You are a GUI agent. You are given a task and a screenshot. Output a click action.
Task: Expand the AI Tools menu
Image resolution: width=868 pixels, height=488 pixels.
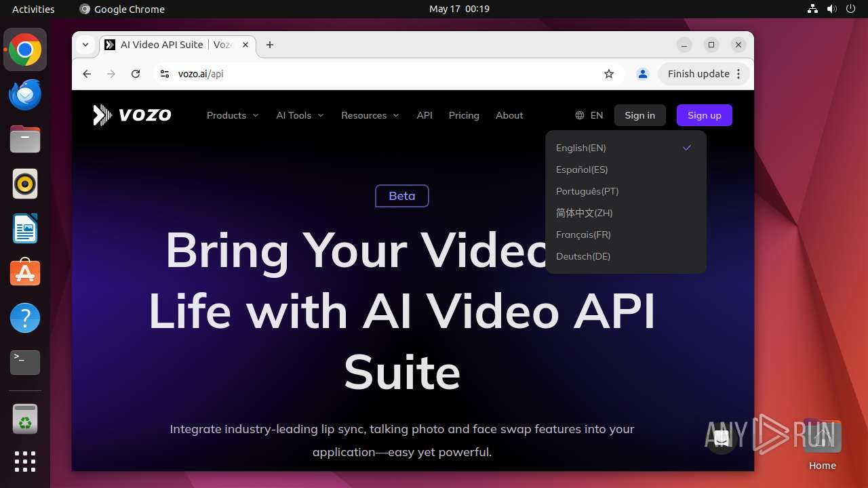pos(300,115)
